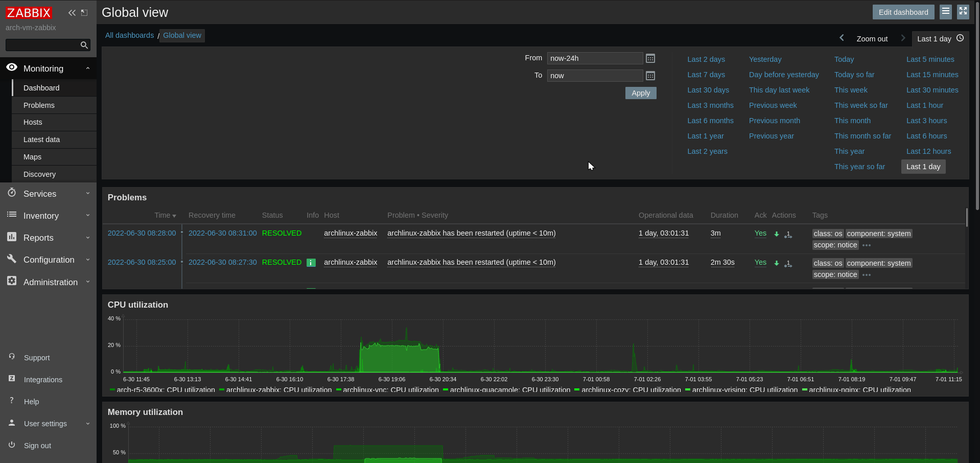Collapse the sidebar with double-chevron icon

[x=72, y=13]
